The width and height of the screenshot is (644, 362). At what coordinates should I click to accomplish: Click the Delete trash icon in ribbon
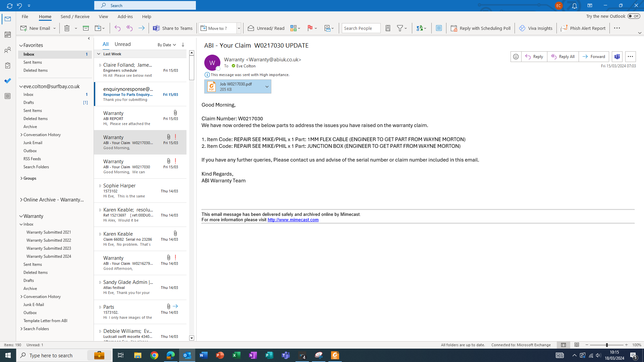[x=67, y=28]
